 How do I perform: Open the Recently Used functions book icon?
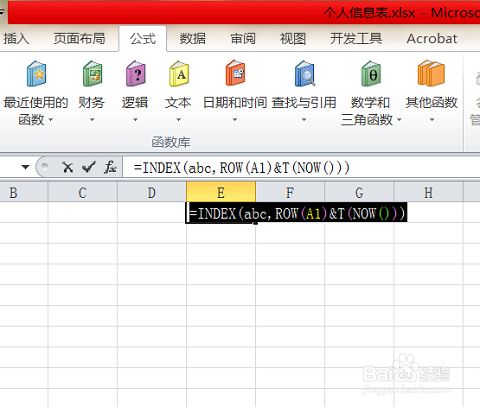pyautogui.click(x=36, y=73)
